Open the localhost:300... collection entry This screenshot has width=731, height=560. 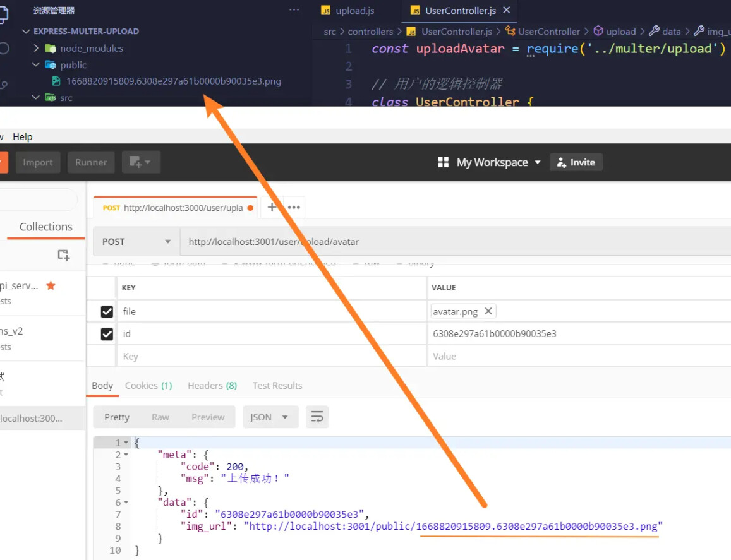click(42, 419)
